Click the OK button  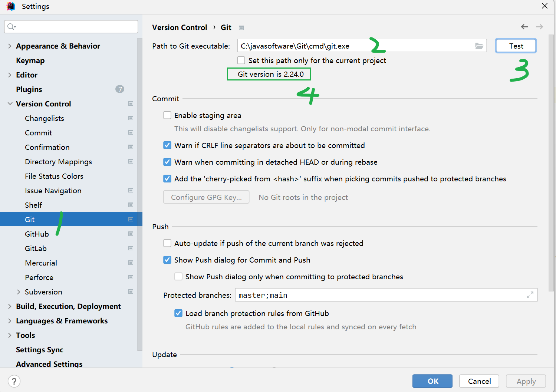[x=432, y=381]
